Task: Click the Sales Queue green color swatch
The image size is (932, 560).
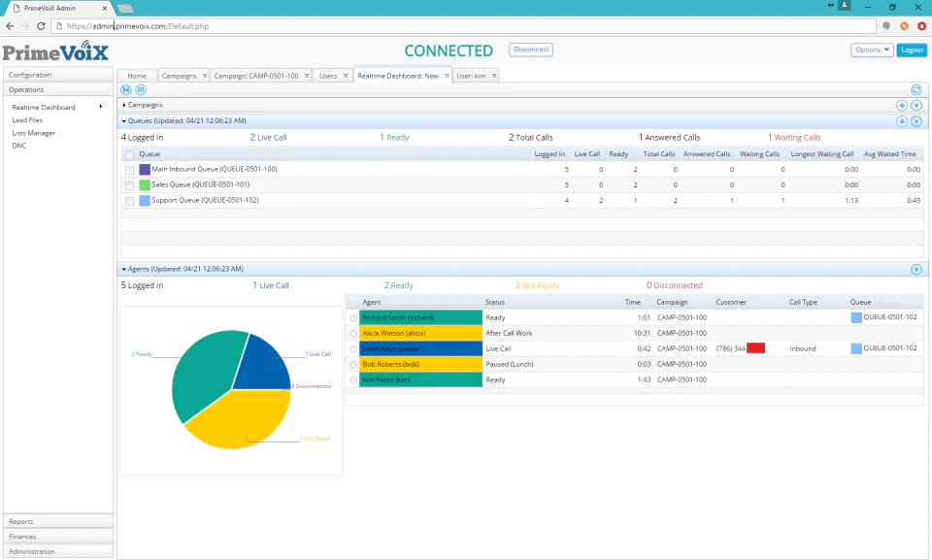Action: 145,184
